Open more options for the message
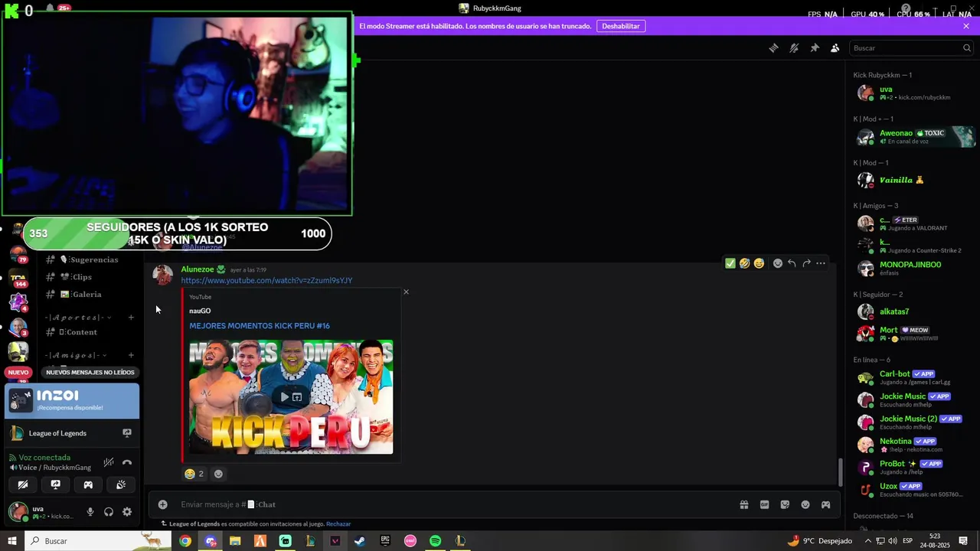This screenshot has height=551, width=980. (821, 263)
